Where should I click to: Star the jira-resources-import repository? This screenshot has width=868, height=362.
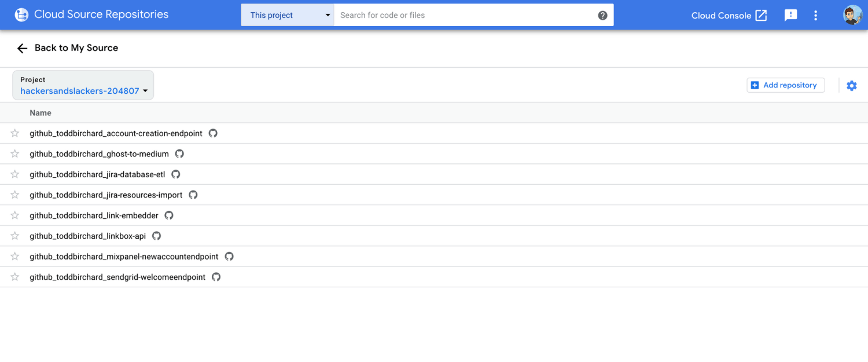click(x=15, y=195)
